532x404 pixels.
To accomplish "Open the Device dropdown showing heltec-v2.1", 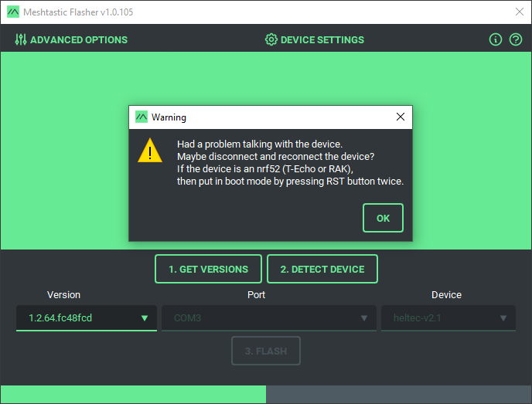I will click(x=448, y=318).
